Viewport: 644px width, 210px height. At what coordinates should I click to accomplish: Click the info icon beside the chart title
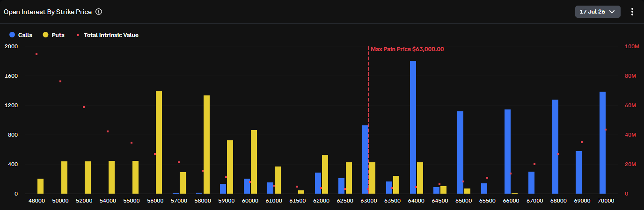point(99,12)
